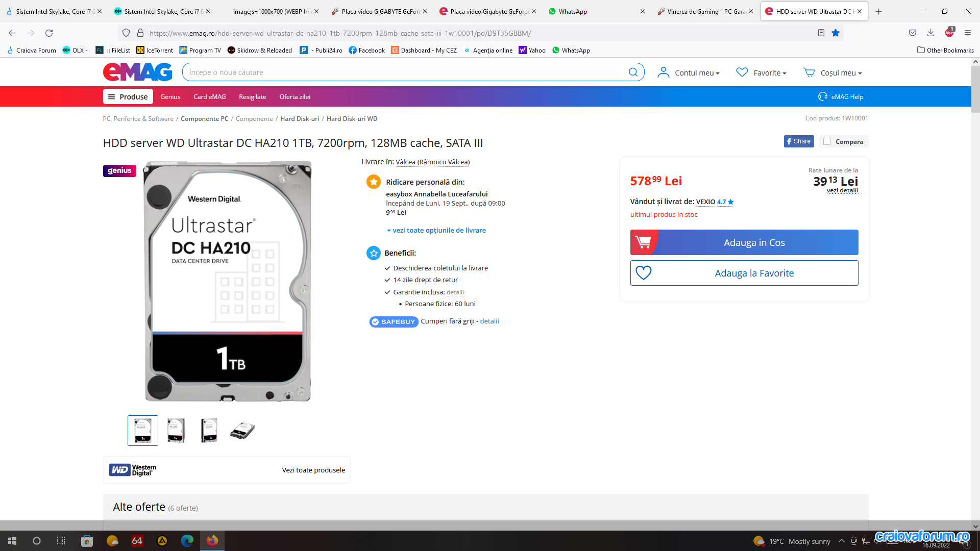
Task: Open Oferta zilei page
Action: (295, 97)
